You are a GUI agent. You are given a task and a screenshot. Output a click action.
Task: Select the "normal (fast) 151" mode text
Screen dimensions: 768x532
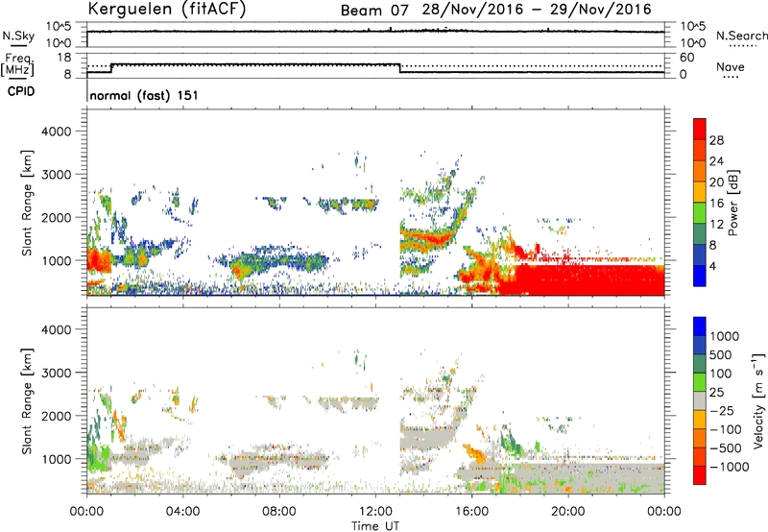tap(144, 95)
